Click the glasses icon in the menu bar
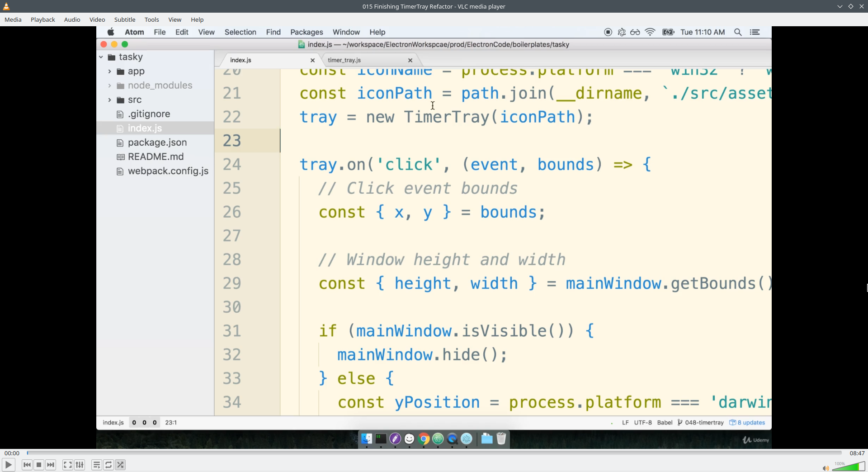 pyautogui.click(x=635, y=32)
